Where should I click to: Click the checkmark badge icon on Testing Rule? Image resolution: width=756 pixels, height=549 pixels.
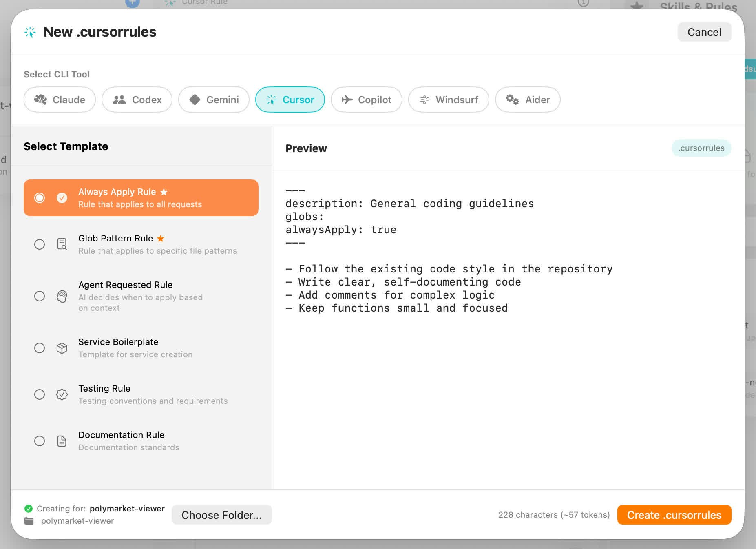(62, 394)
